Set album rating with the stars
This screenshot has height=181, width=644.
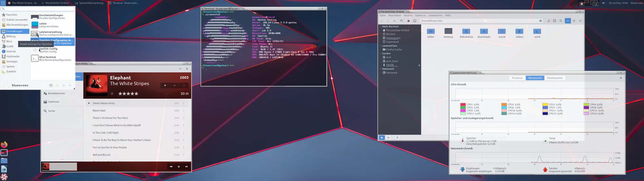[x=128, y=94]
